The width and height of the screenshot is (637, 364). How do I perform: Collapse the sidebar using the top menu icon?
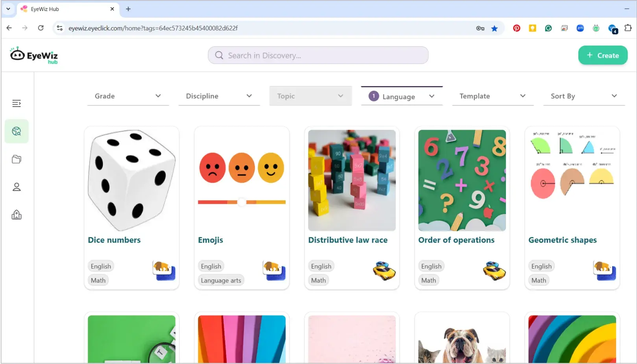16,103
